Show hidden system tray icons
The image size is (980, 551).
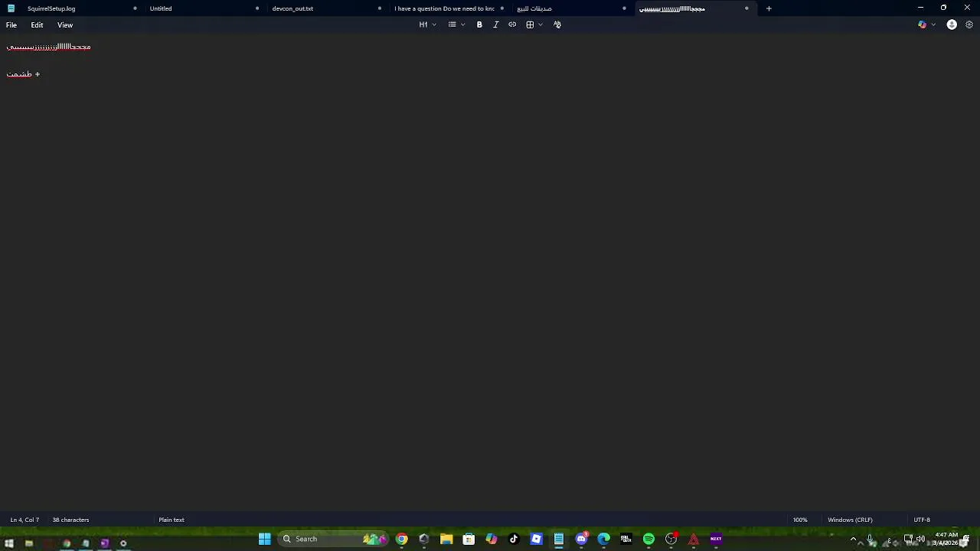pos(853,539)
